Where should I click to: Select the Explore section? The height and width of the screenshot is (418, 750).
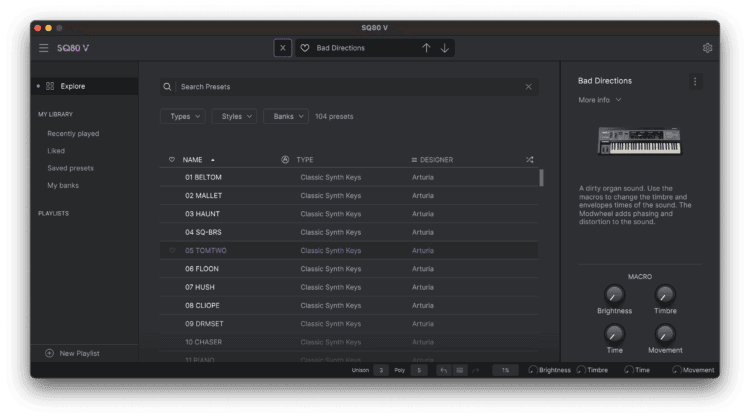tap(85, 86)
